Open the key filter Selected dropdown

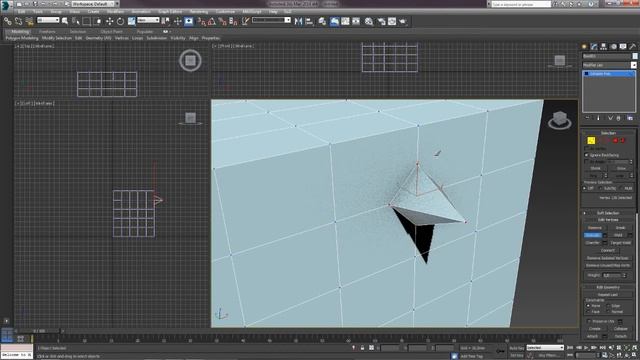545,348
